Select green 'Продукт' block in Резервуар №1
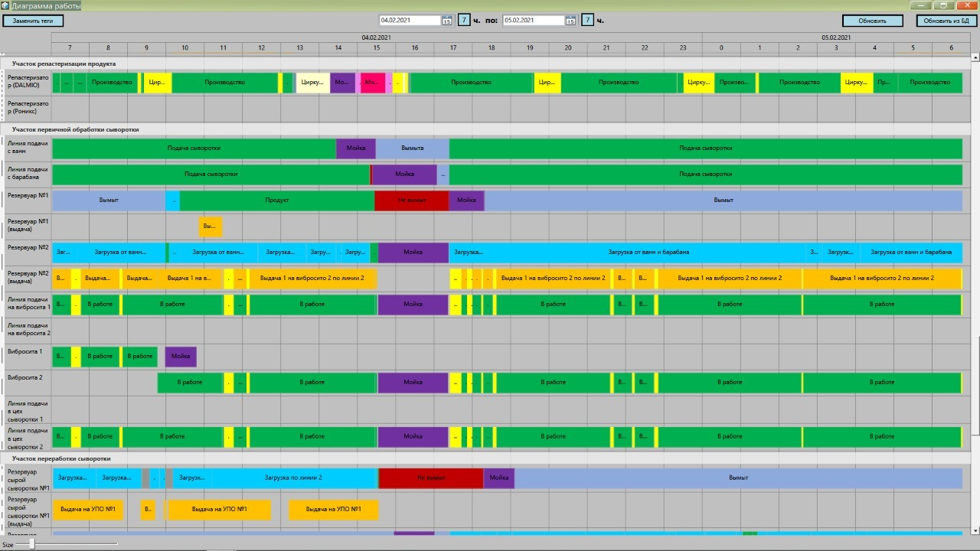The height and width of the screenshot is (551, 980). coord(276,201)
